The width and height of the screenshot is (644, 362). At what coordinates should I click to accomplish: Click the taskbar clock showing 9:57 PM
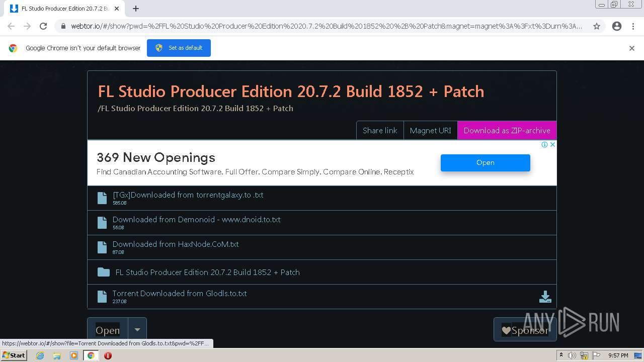click(618, 355)
